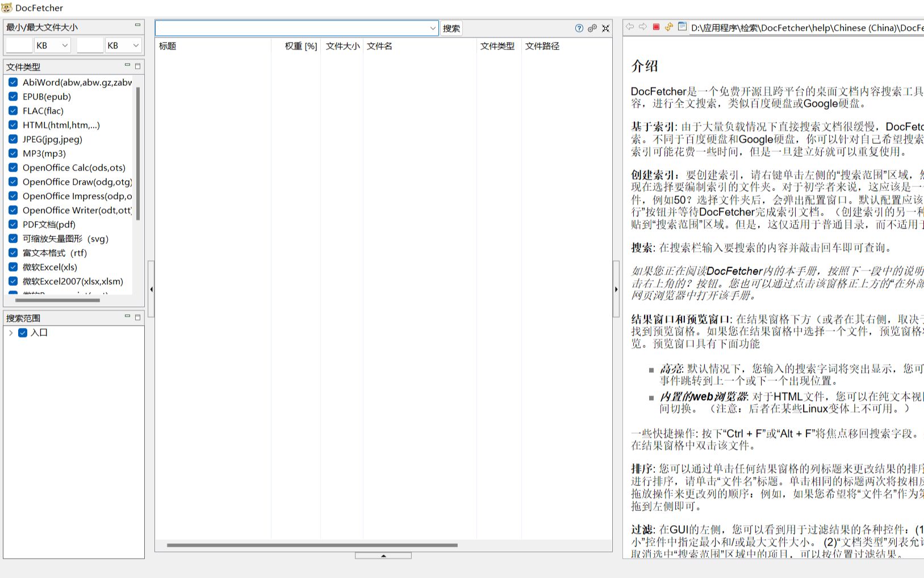Uncheck the AbiWord file type
The image size is (924, 578).
click(x=13, y=82)
